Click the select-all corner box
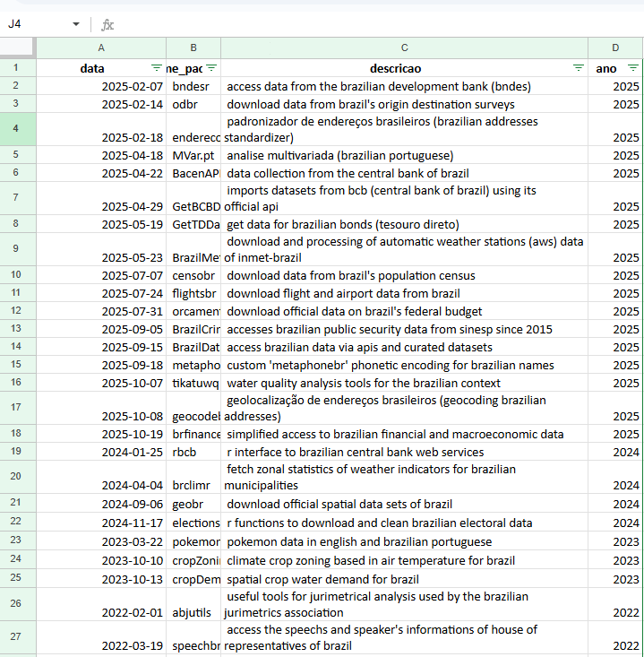The image size is (644, 657). click(17, 47)
